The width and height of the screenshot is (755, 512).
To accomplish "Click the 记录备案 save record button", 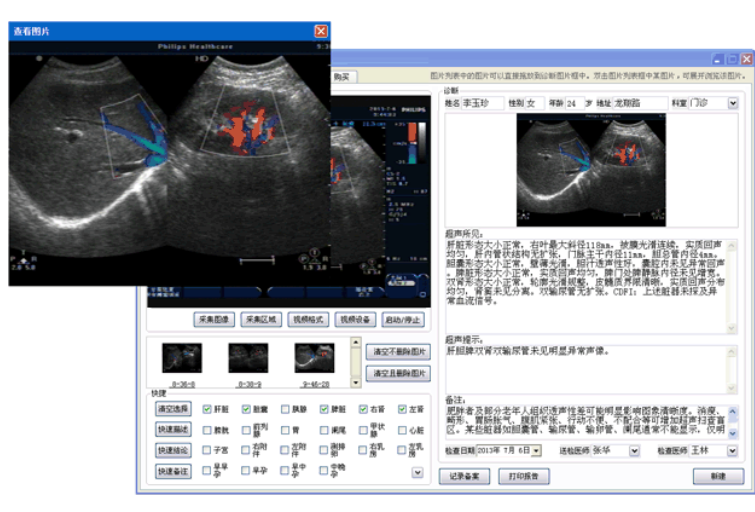I will click(464, 476).
